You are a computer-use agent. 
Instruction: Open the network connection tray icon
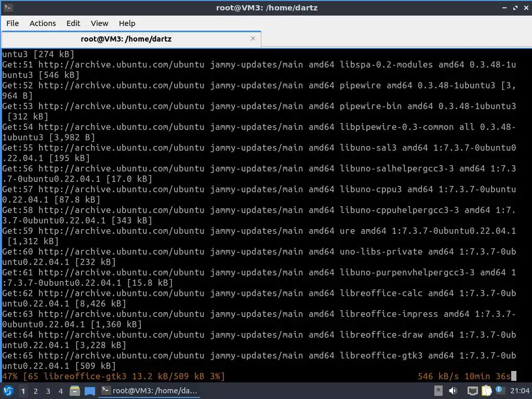point(472,391)
